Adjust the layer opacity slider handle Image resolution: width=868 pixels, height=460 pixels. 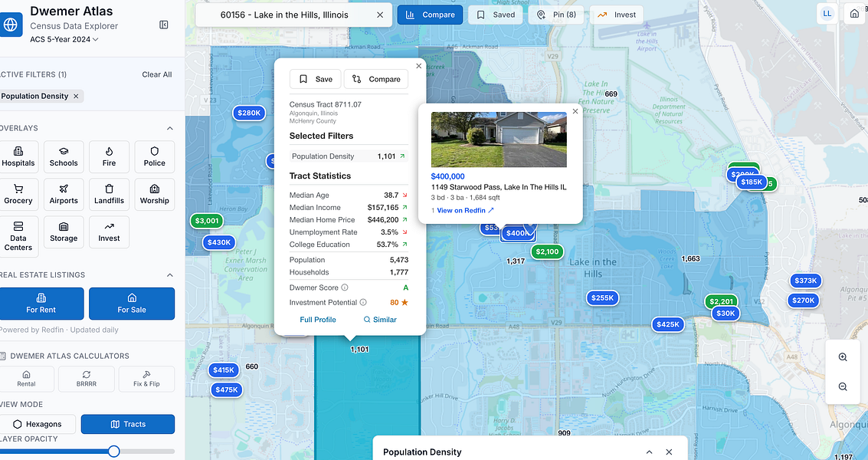point(113,451)
